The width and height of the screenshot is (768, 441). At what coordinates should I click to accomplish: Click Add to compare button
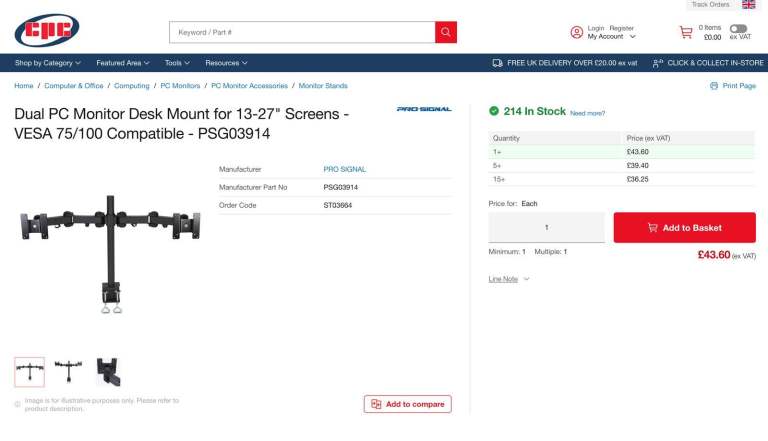[408, 404]
